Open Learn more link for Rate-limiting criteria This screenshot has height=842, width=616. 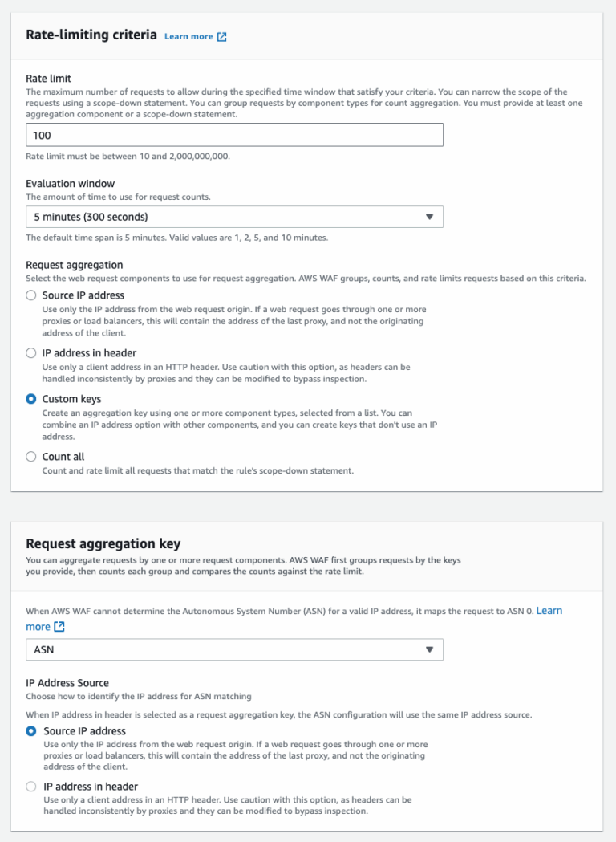(188, 35)
